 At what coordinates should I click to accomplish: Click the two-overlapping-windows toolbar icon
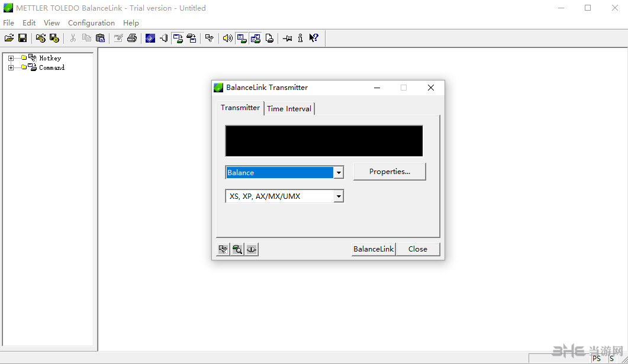pos(256,38)
